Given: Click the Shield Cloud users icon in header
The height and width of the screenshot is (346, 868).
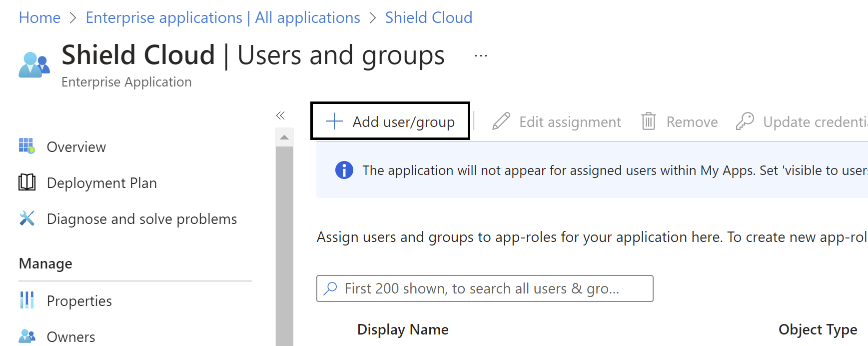Looking at the screenshot, I should [34, 65].
